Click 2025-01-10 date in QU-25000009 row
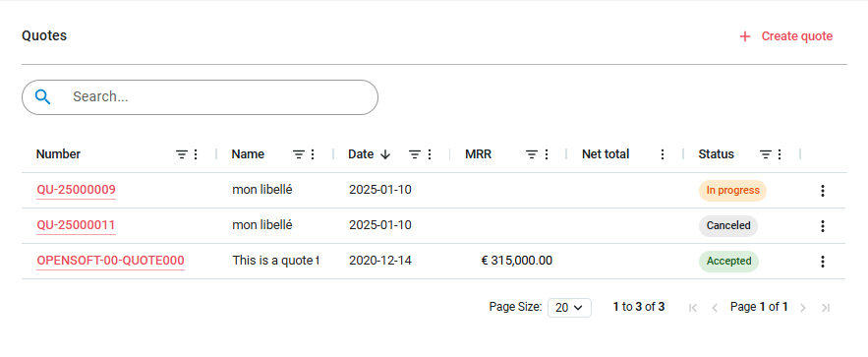 tap(380, 190)
